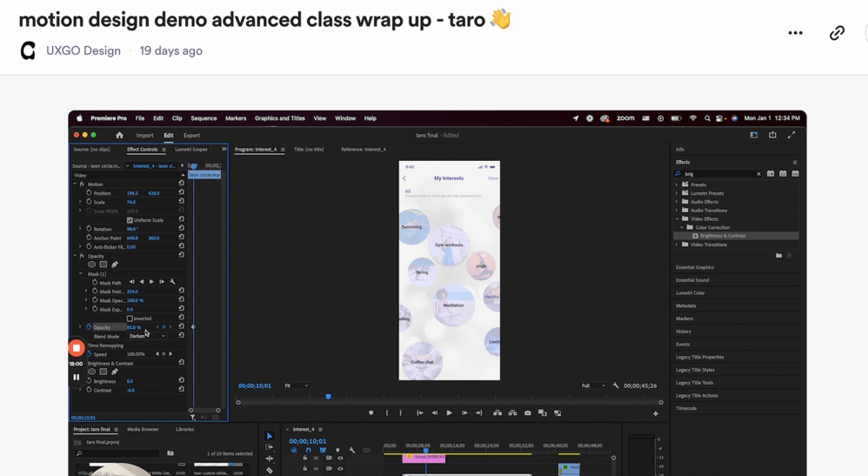Click the Export workspace button
This screenshot has width=868, height=476.
[191, 136]
